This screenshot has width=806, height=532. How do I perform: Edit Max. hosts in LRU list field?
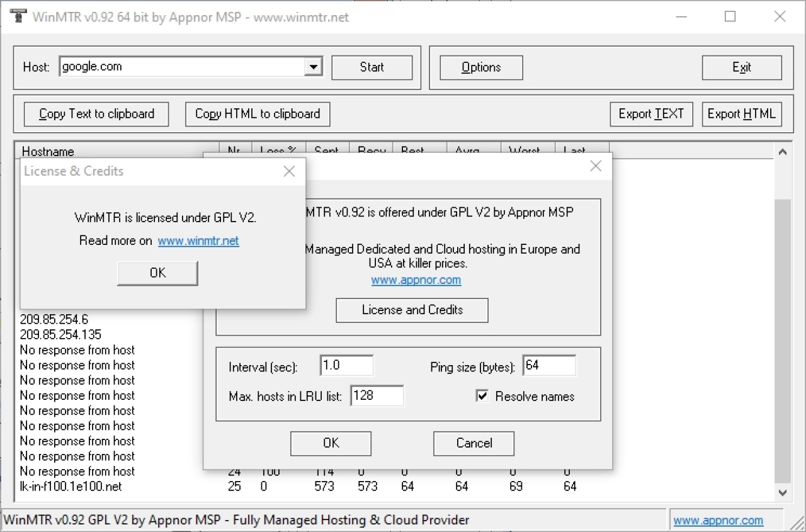(377, 395)
